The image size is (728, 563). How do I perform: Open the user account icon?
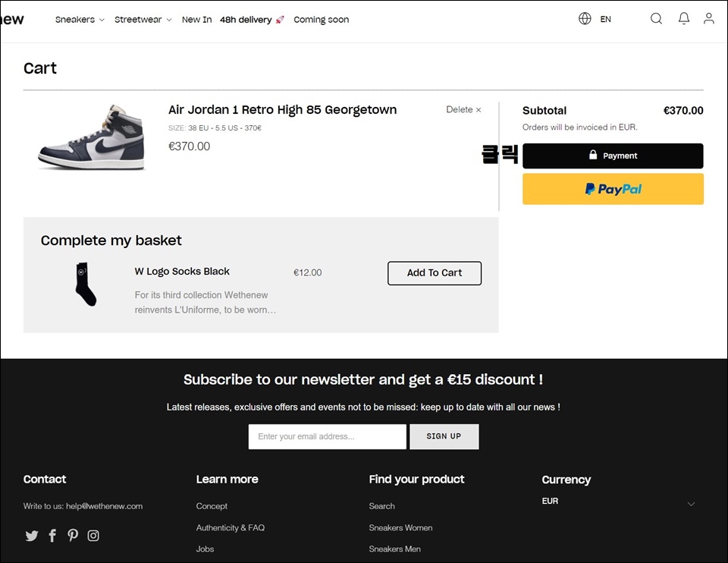[x=708, y=18]
